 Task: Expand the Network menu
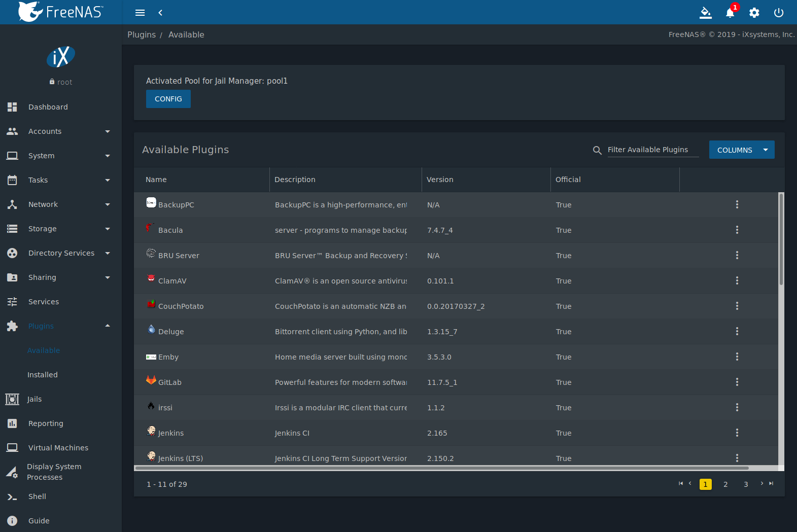coord(61,204)
